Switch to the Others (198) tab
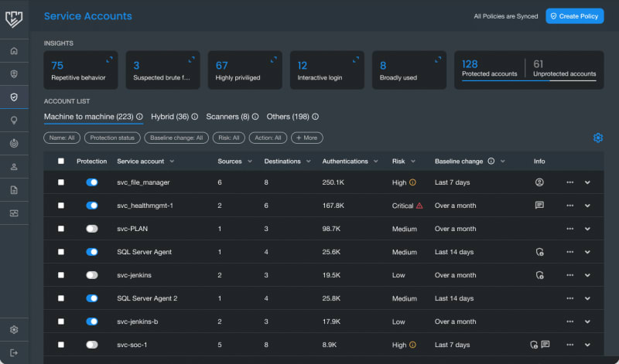The image size is (619, 364). pos(288,117)
